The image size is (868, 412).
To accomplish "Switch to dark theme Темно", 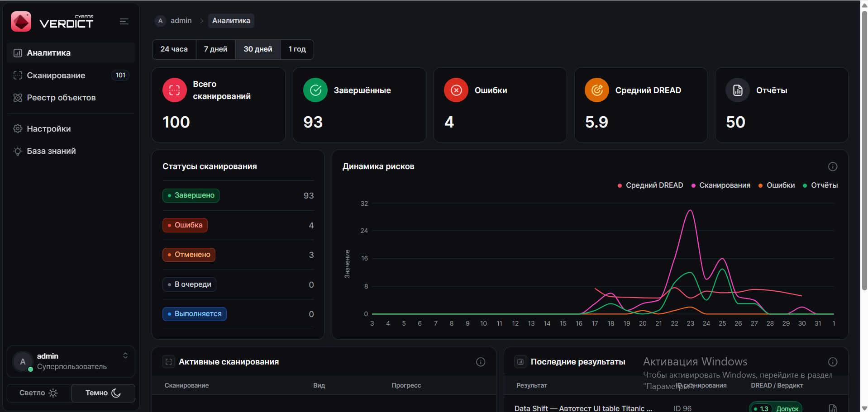I will click(103, 393).
